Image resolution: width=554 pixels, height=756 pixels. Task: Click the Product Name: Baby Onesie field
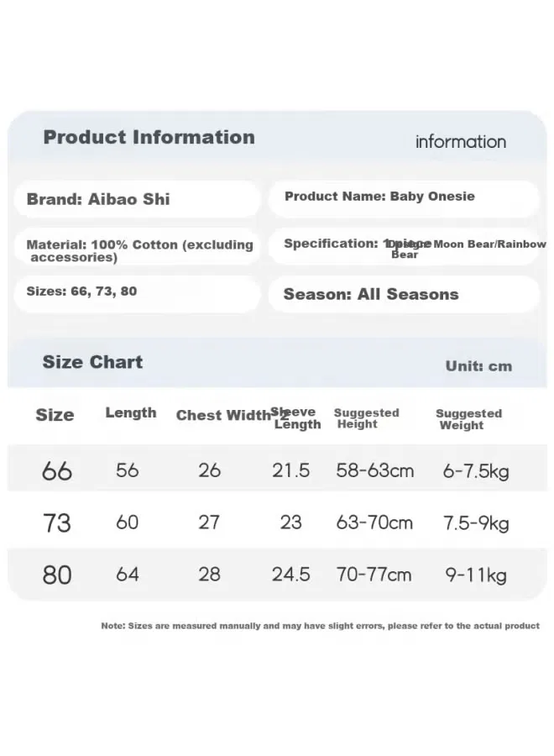[x=404, y=199]
